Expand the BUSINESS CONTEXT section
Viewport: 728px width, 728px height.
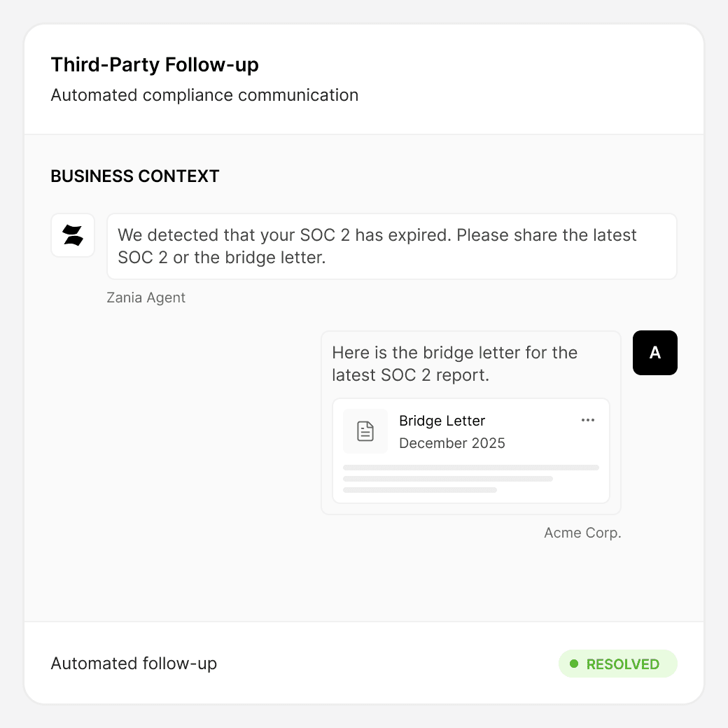pyautogui.click(x=134, y=176)
